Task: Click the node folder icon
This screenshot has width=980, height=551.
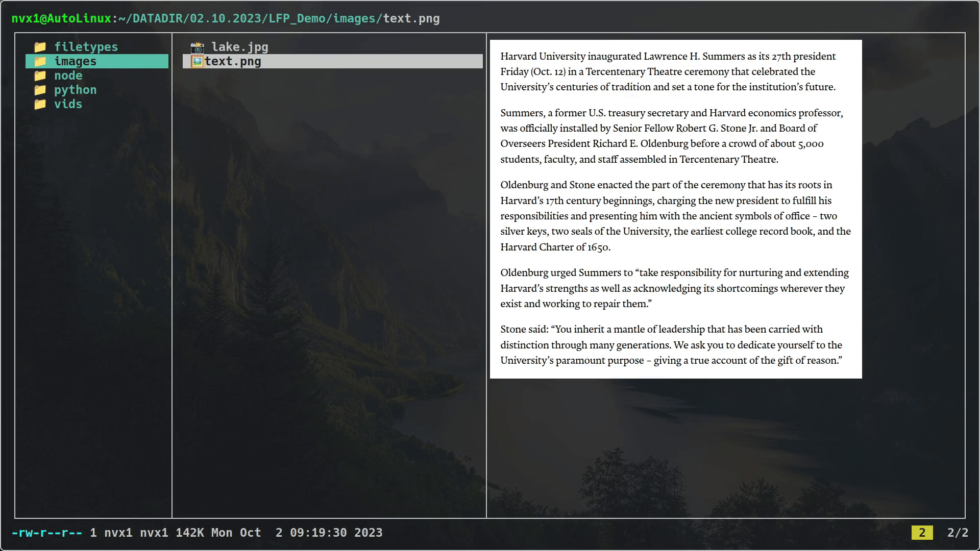Action: [x=40, y=76]
